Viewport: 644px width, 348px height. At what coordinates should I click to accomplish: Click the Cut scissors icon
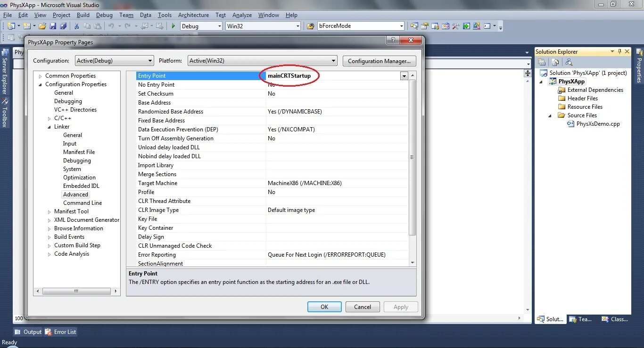pyautogui.click(x=76, y=26)
